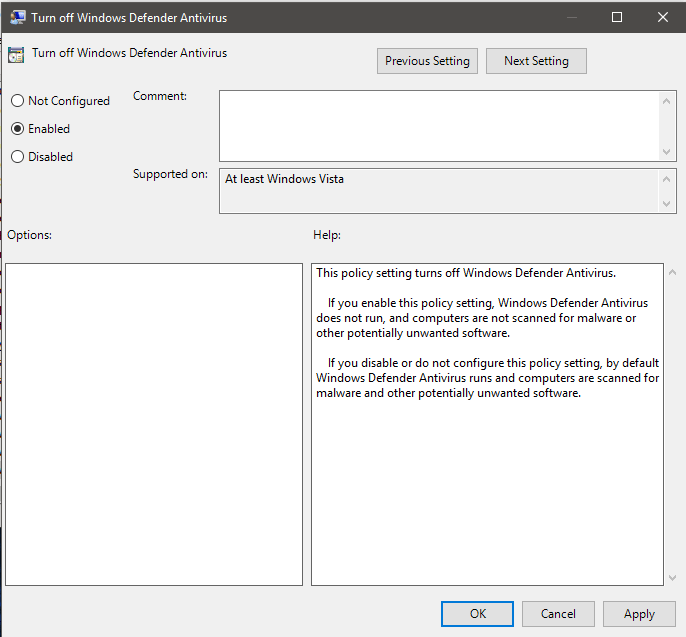686x637 pixels.
Task: Click the 'Comment:' label
Action: click(160, 96)
